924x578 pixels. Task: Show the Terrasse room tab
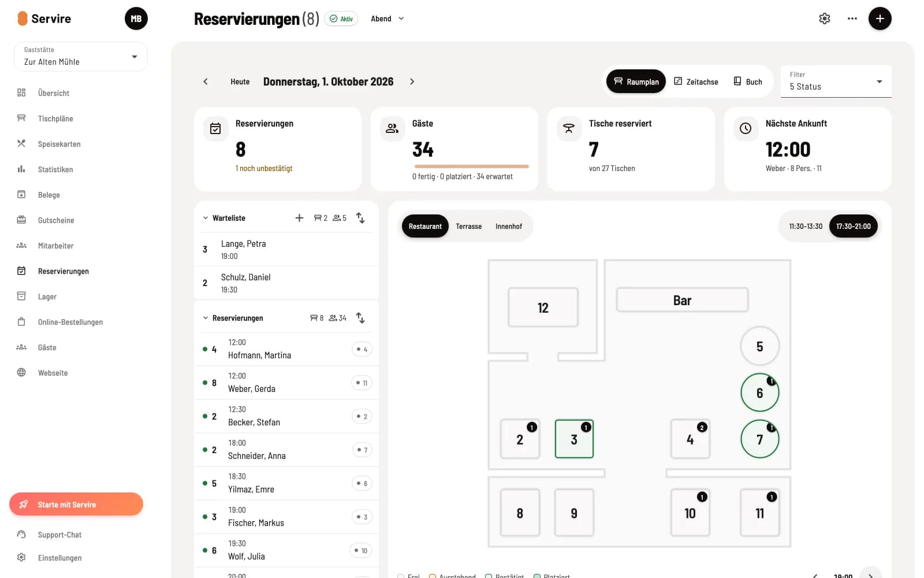(x=469, y=226)
